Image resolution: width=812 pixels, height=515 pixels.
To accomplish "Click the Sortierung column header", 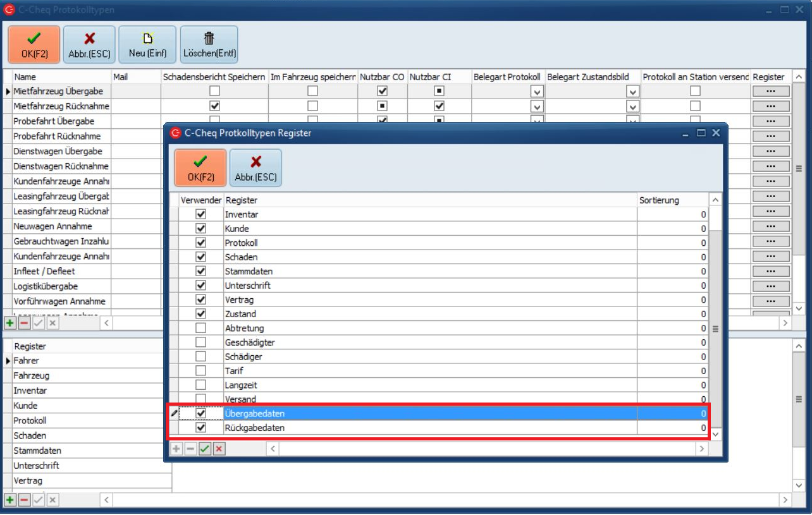I will [x=659, y=200].
